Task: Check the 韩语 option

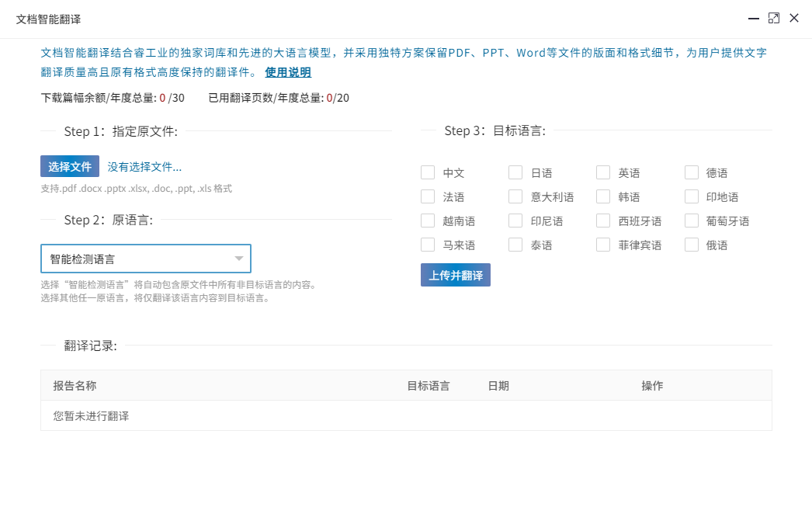Action: click(603, 196)
